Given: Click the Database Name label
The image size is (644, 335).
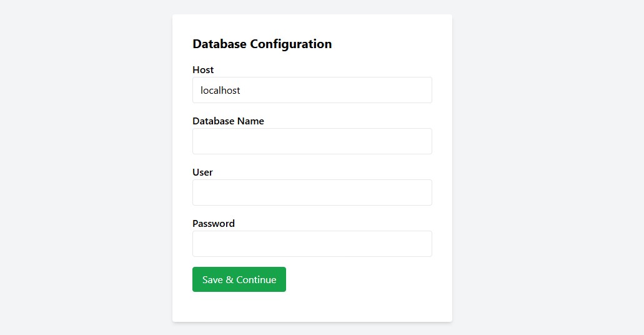Looking at the screenshot, I should [228, 121].
